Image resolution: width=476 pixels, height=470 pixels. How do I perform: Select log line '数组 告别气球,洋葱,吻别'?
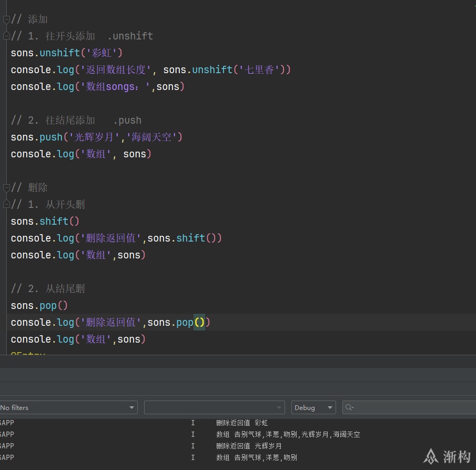[257, 457]
